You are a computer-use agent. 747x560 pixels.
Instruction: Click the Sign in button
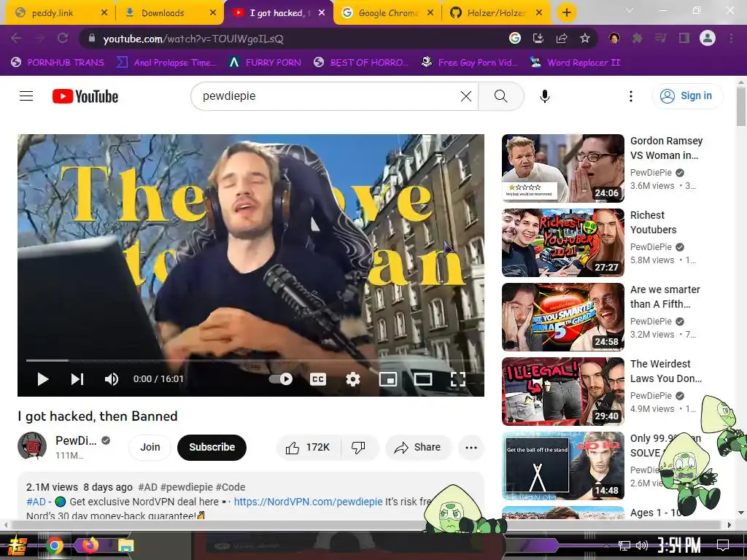point(687,96)
